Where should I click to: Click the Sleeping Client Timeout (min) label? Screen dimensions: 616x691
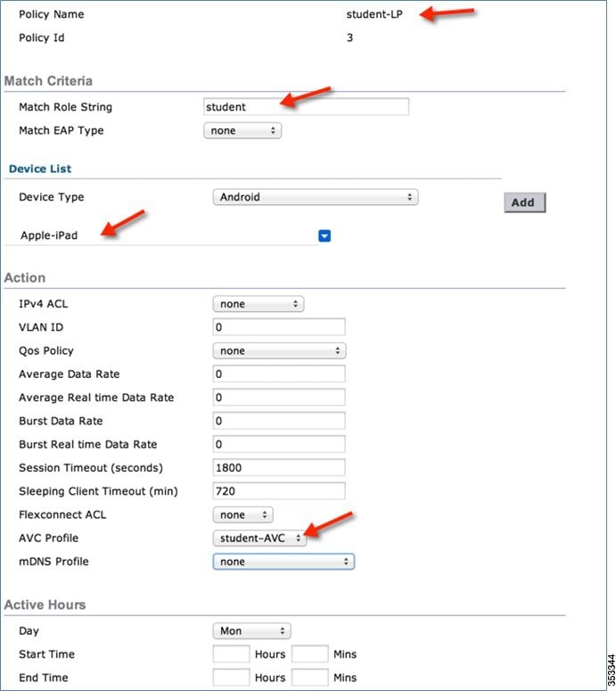click(x=98, y=491)
